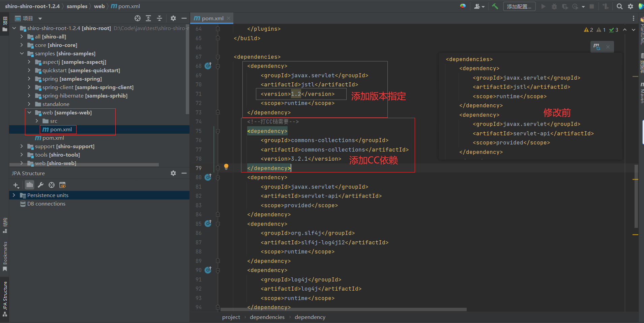Viewport: 644px width, 323px height.
Task: Open IDE settings gear in top toolbar
Action: (630, 6)
